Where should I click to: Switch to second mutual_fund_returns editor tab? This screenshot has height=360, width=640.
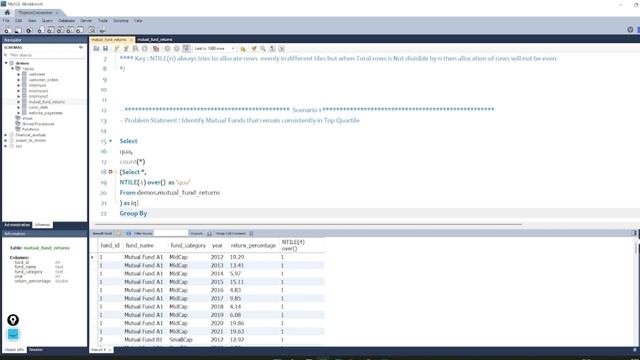pyautogui.click(x=155, y=40)
